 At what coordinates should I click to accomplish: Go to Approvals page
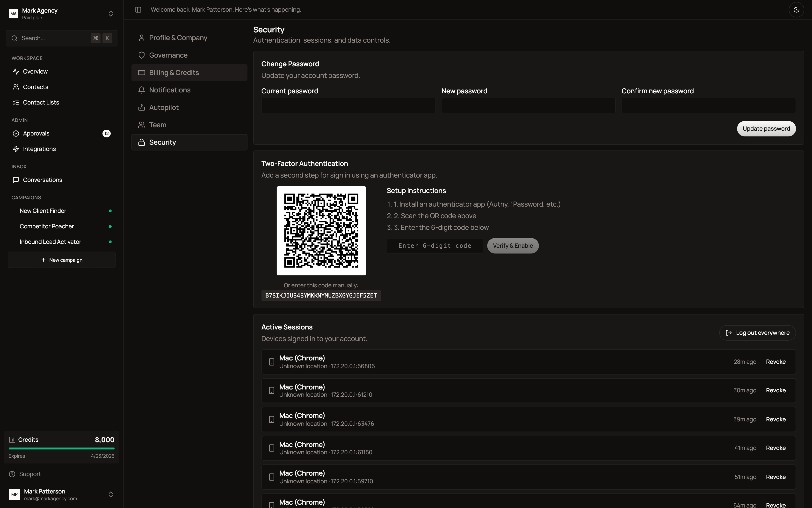click(x=61, y=133)
